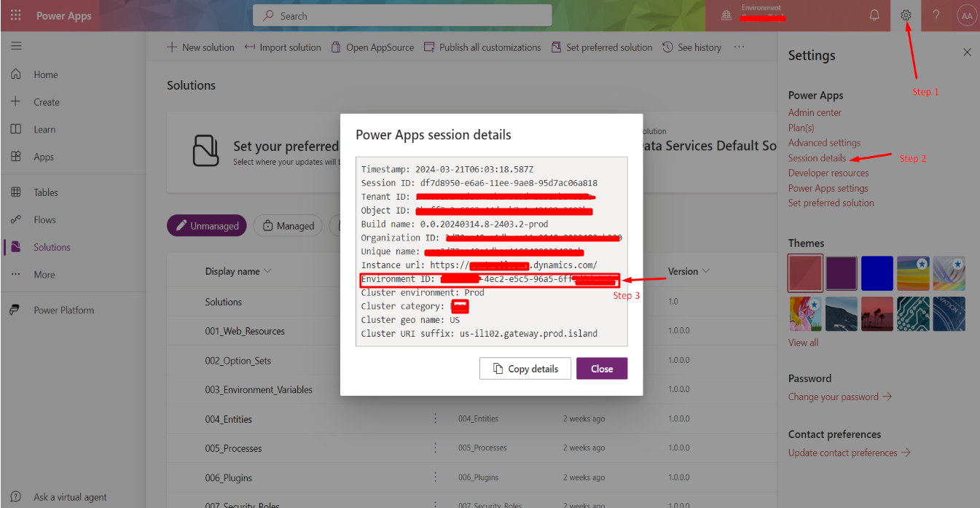
Task: Open the app launcher waffle icon
Action: (16, 15)
